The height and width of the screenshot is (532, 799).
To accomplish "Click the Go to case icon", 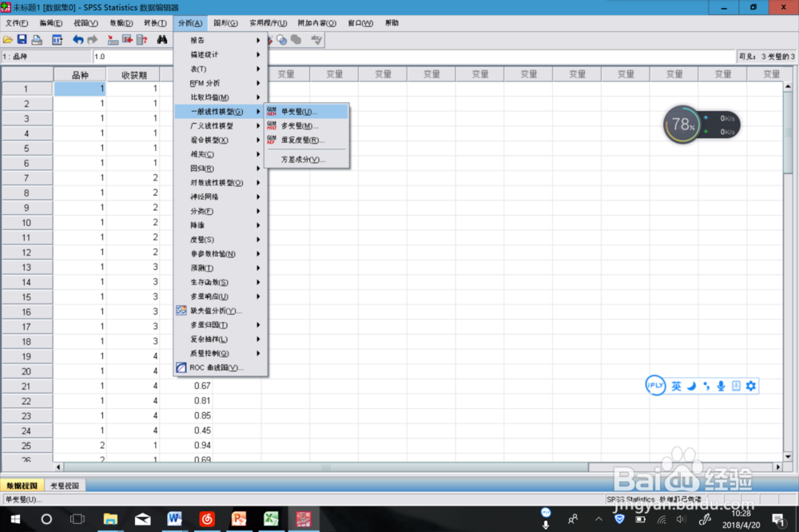I will pyautogui.click(x=113, y=40).
